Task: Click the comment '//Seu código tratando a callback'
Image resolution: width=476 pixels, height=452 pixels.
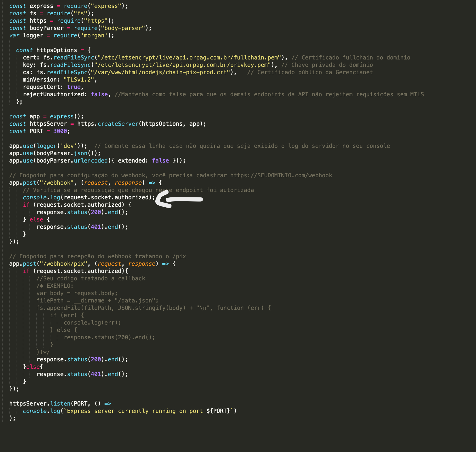Action: point(91,278)
